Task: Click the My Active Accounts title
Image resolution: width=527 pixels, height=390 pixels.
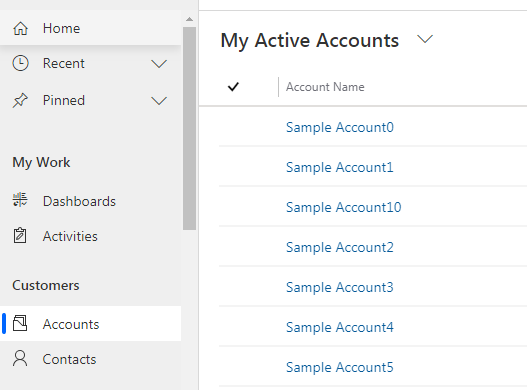Action: click(x=310, y=41)
